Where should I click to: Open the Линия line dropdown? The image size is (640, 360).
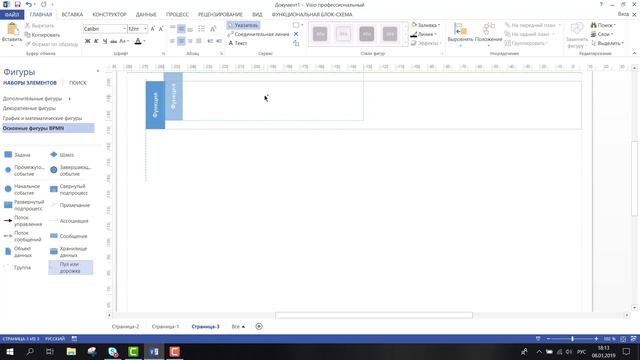point(424,34)
